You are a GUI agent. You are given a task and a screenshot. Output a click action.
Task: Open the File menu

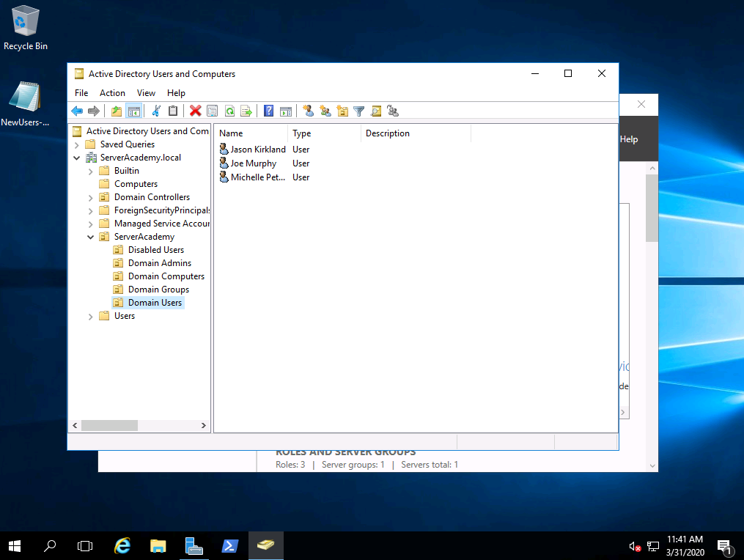[x=81, y=93]
